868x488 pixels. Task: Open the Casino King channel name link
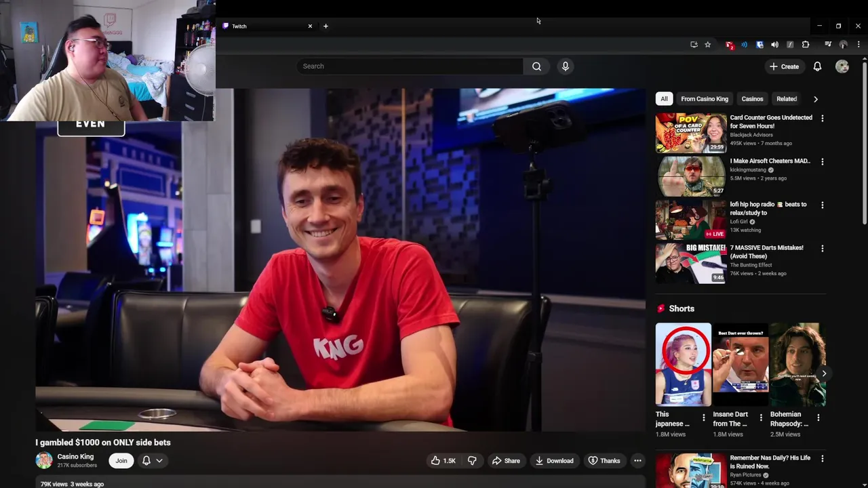pos(75,457)
